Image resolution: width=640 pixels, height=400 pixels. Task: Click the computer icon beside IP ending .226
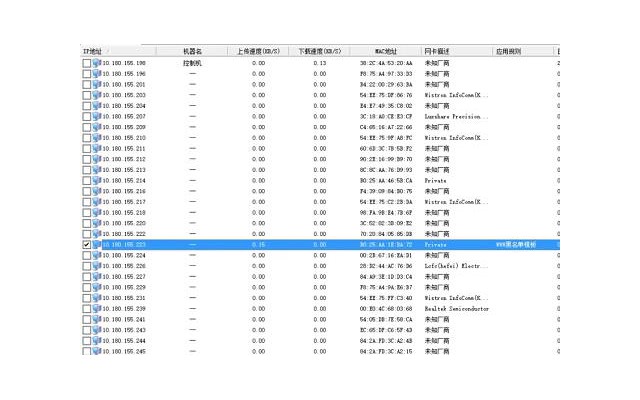[97, 266]
